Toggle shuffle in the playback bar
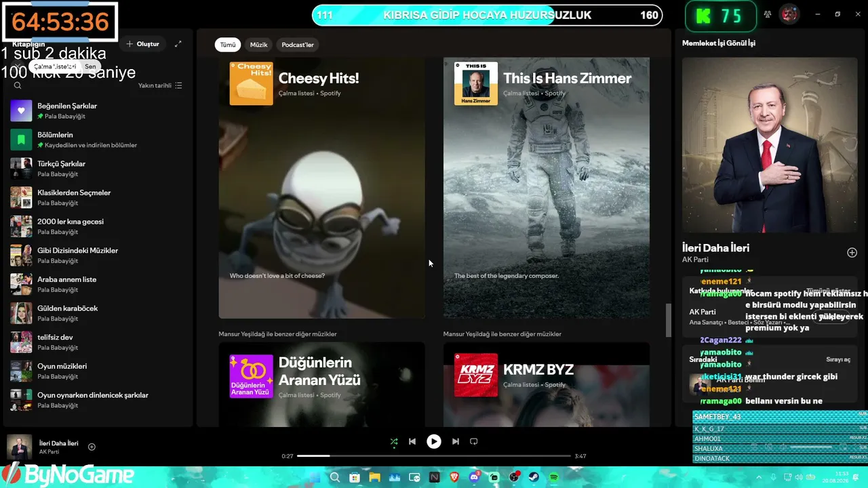868x488 pixels. tap(394, 441)
